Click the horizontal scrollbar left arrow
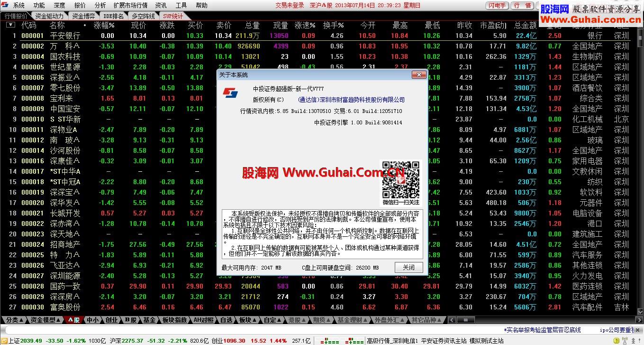This screenshot has height=345, width=644. (452, 320)
